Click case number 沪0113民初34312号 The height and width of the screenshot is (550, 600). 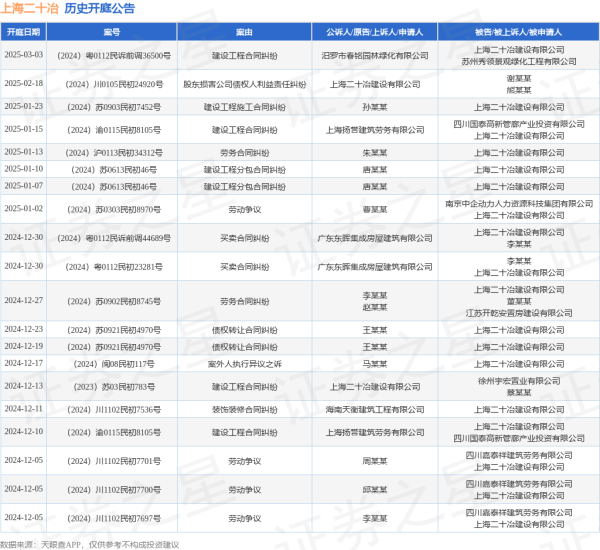[x=114, y=153]
